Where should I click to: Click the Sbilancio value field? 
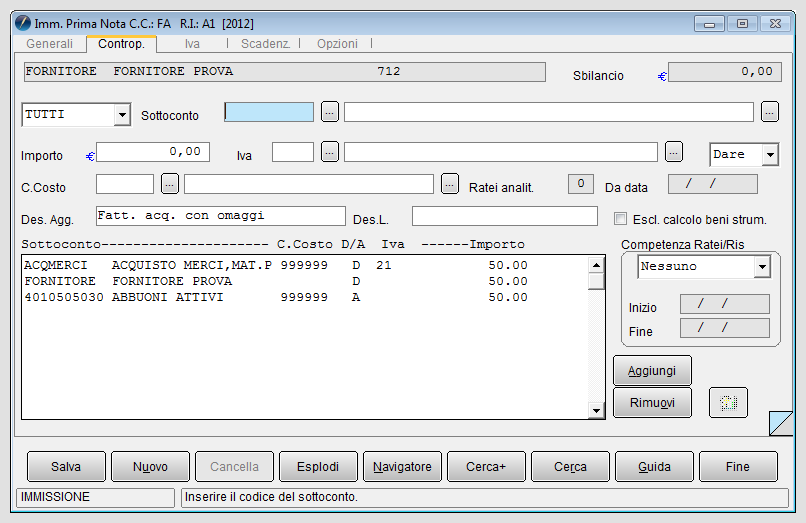coord(725,72)
